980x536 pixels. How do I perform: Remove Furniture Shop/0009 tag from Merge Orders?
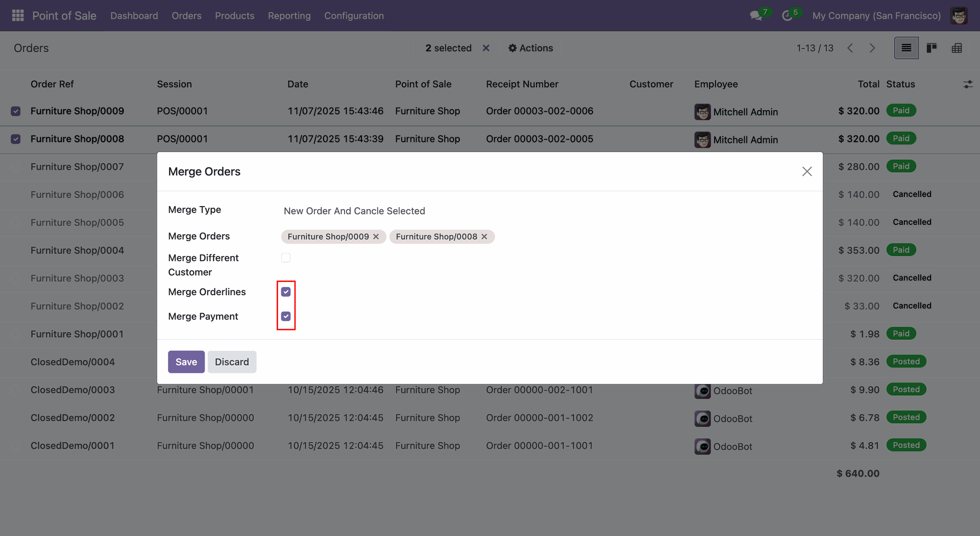click(x=376, y=237)
